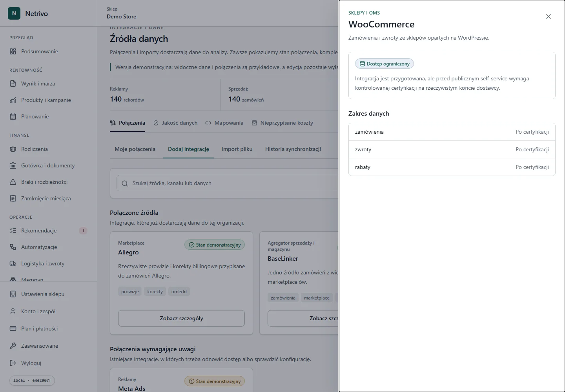Image resolution: width=565 pixels, height=392 pixels.
Task: Click the Jakość danych shield icon
Action: point(156,123)
